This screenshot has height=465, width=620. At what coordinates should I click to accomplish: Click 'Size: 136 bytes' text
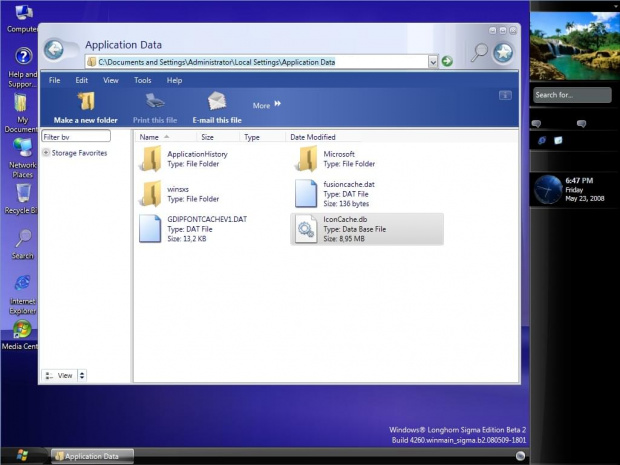tap(346, 204)
